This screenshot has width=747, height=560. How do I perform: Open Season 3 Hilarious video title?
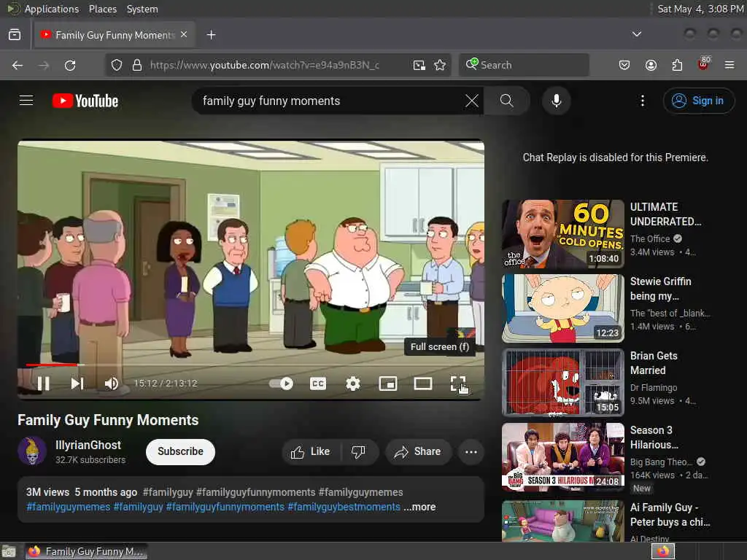pyautogui.click(x=654, y=437)
